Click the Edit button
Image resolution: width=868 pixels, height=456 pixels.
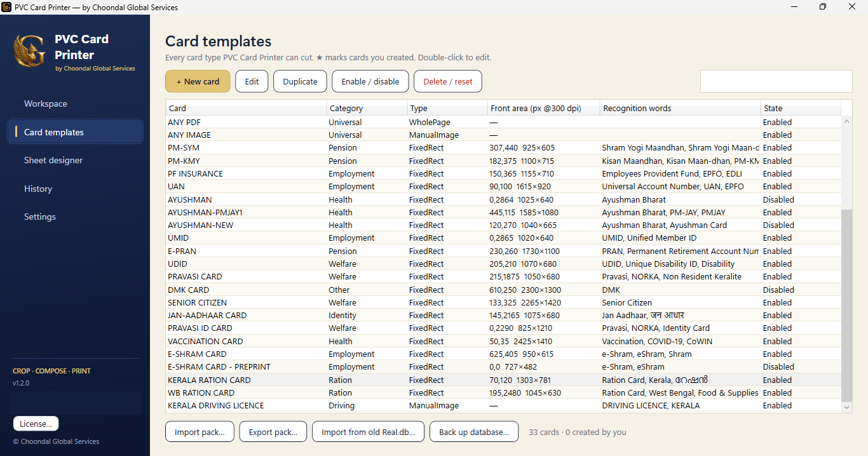[x=252, y=81]
